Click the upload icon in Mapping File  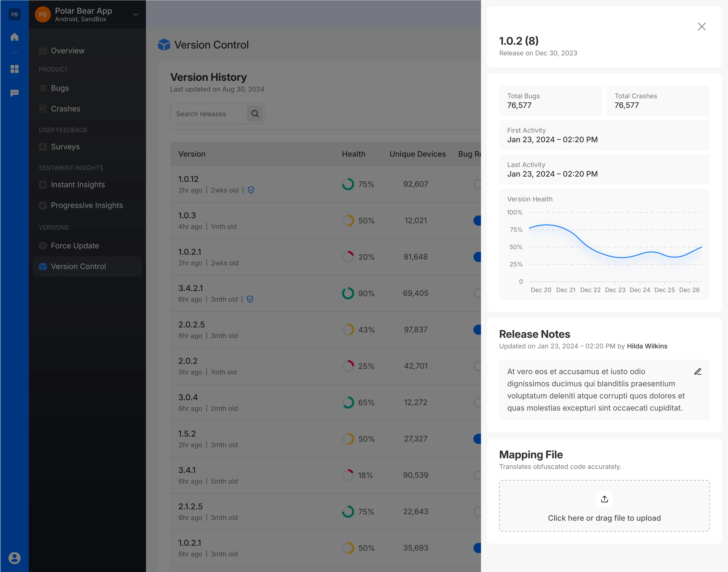point(604,499)
